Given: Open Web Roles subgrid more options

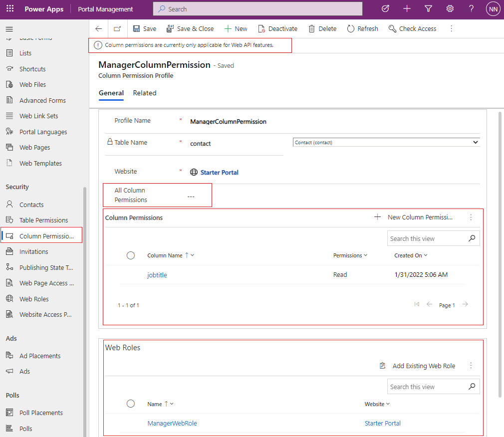Looking at the screenshot, I should coord(471,366).
